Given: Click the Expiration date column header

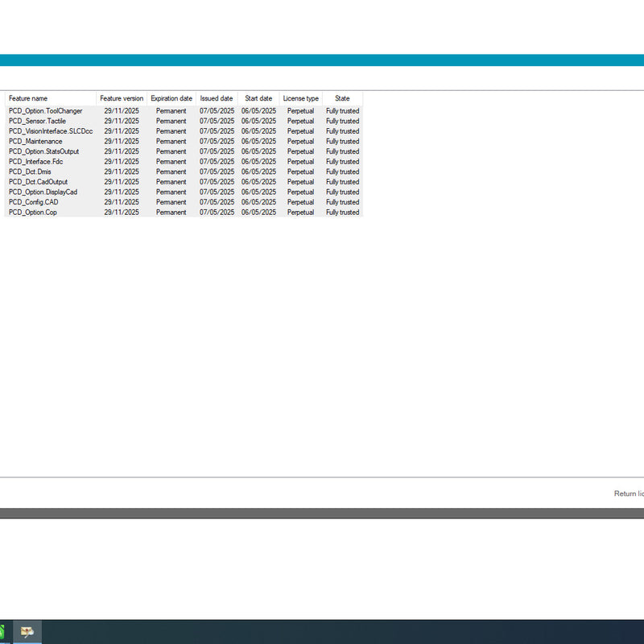Looking at the screenshot, I should 171,98.
